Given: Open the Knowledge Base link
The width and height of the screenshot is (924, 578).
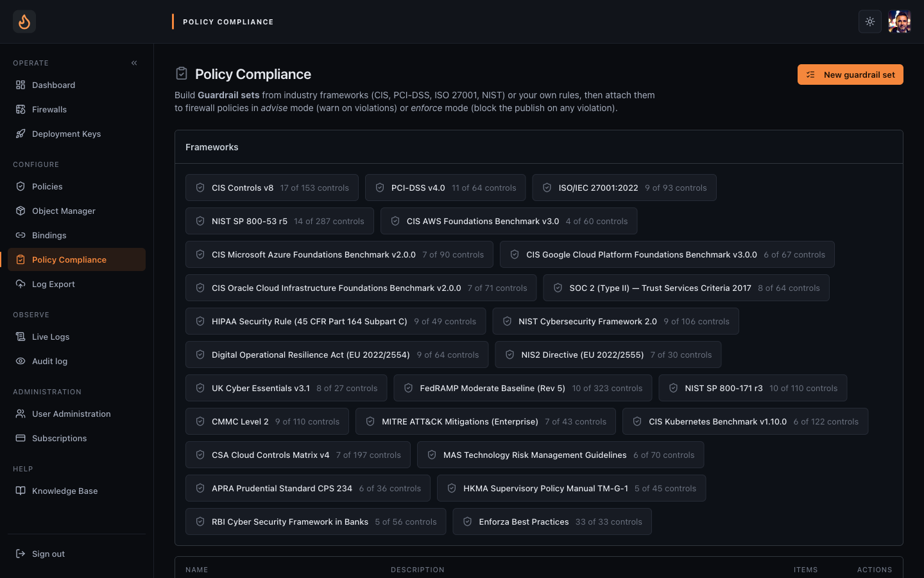Looking at the screenshot, I should click(76, 491).
